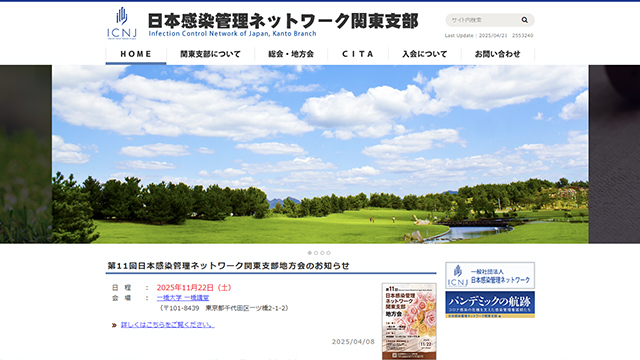Click the address text 〒101-8439 東京都千代田区
Viewport: 640px width, 360px height.
click(x=224, y=308)
